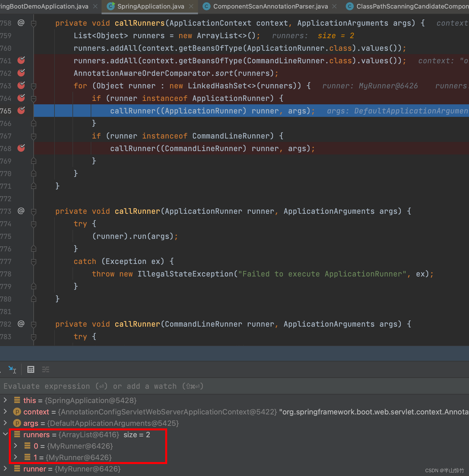
Task: Expand runners element 0 node
Action: coord(15,446)
